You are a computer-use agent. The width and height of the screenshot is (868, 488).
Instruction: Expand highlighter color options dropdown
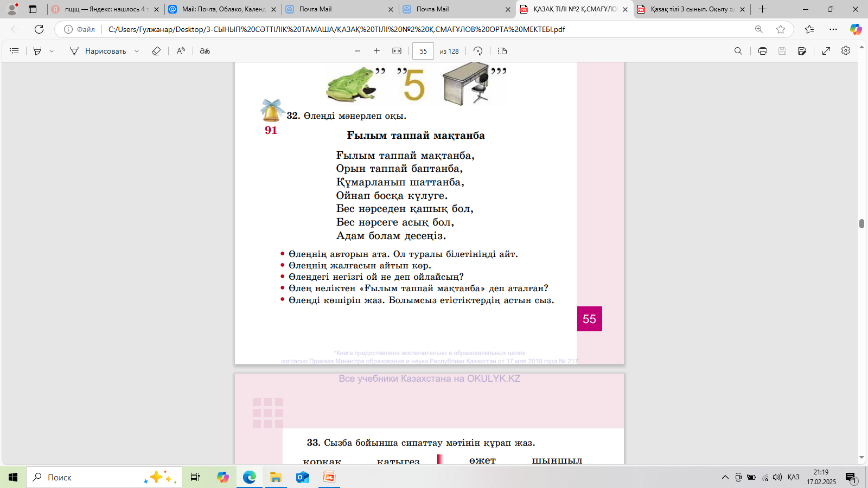[52, 51]
